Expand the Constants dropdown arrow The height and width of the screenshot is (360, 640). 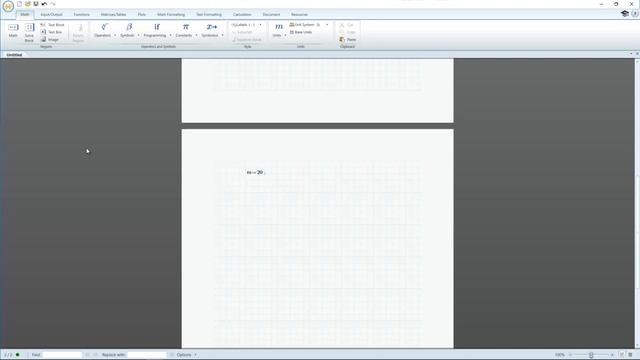[x=196, y=36]
